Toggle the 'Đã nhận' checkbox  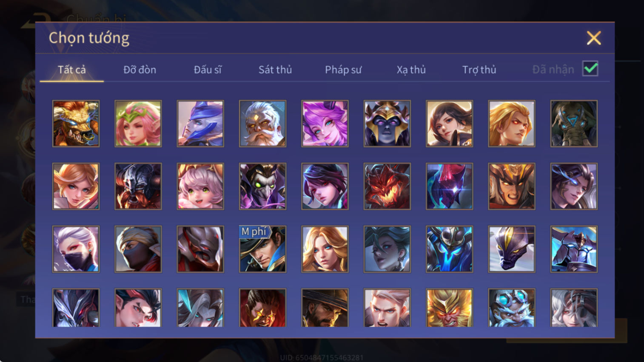point(590,69)
